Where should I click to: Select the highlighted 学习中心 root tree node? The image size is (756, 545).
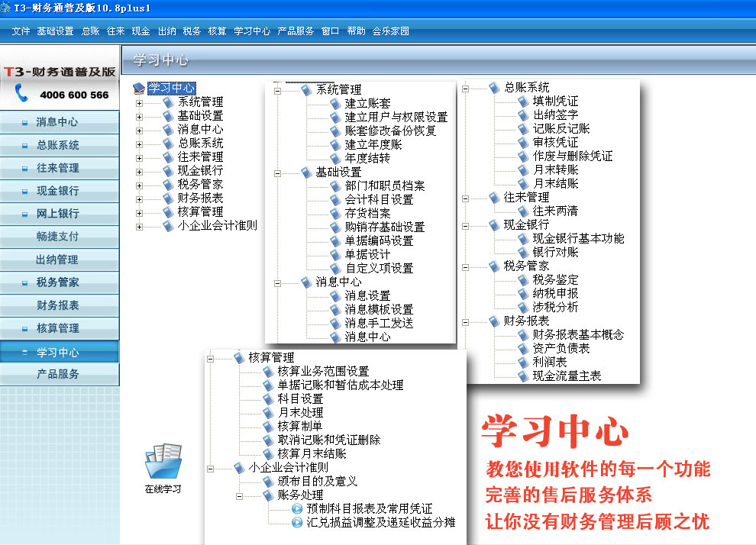click(x=172, y=89)
